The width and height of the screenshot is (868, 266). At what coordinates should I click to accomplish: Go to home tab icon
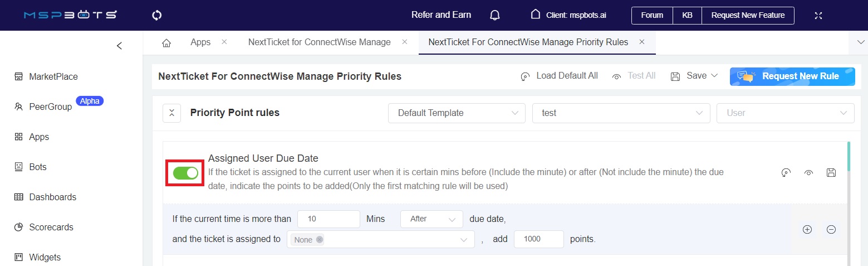point(166,42)
